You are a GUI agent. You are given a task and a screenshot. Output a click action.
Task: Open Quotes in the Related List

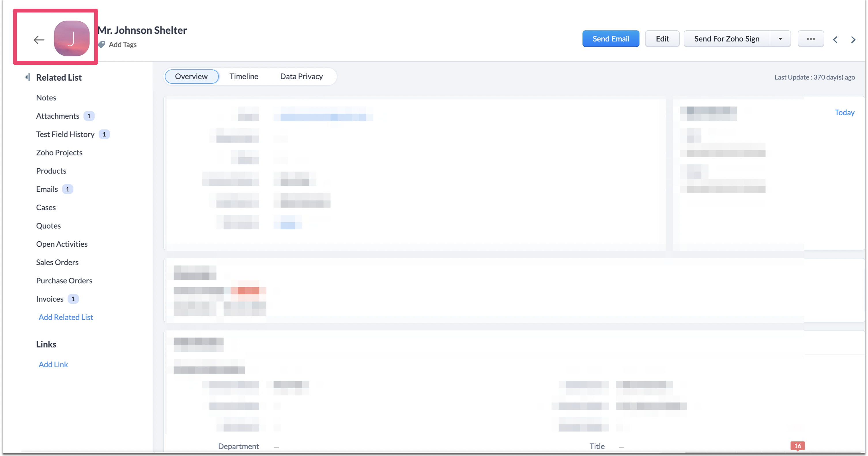[x=48, y=226]
